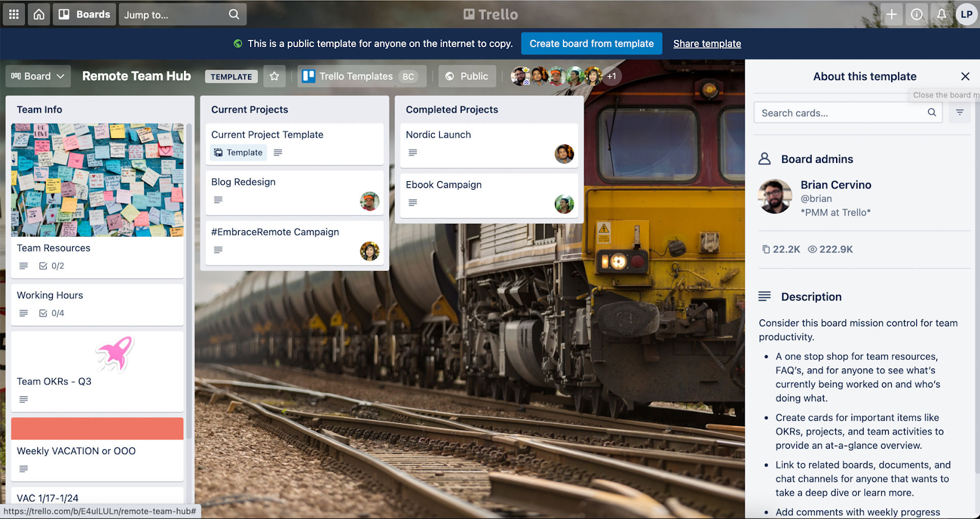Star the Remote Team Hub board

point(274,76)
